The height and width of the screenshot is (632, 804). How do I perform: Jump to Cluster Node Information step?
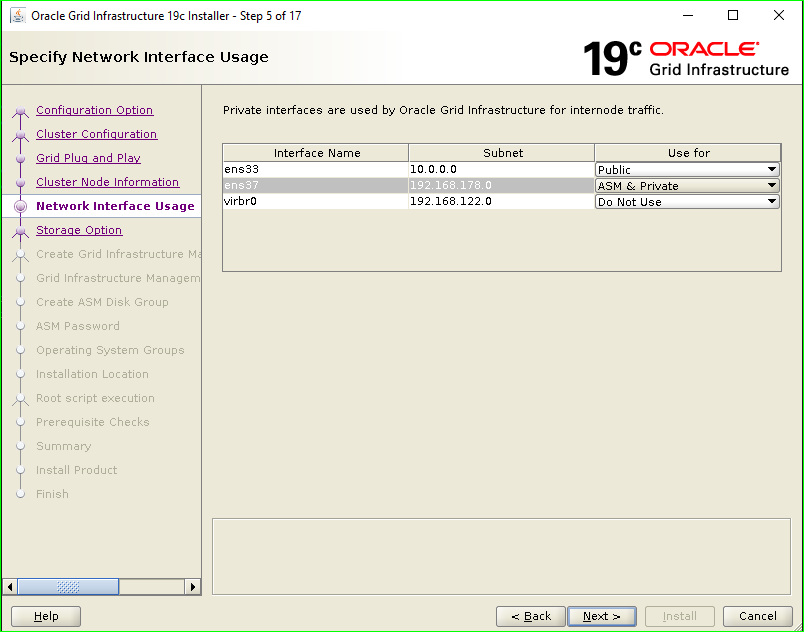[108, 182]
